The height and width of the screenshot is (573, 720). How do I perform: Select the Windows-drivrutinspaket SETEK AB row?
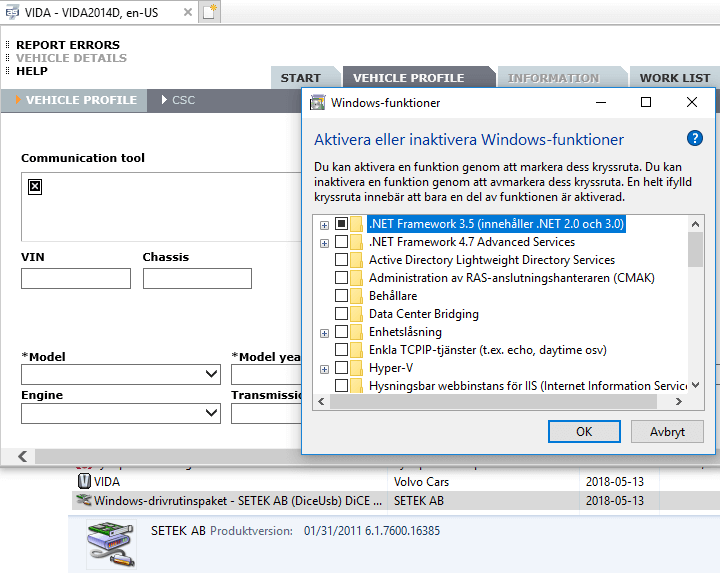pyautogui.click(x=396, y=500)
